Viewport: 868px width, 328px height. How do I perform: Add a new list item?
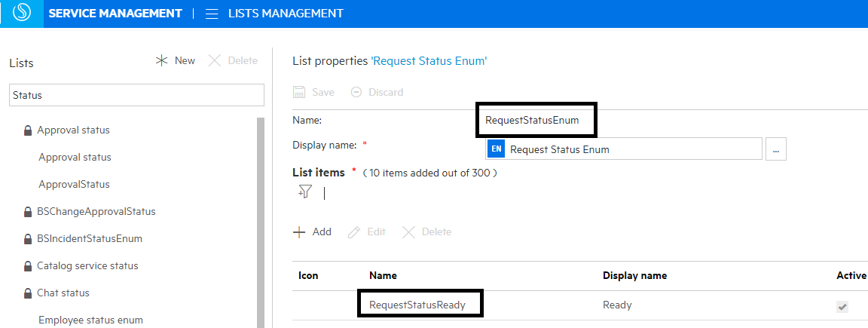click(312, 231)
